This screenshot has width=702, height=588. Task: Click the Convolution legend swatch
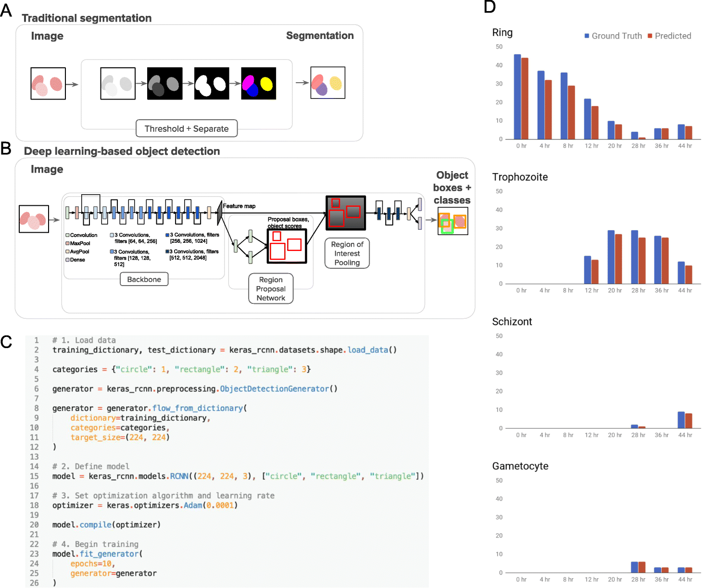[x=68, y=235]
